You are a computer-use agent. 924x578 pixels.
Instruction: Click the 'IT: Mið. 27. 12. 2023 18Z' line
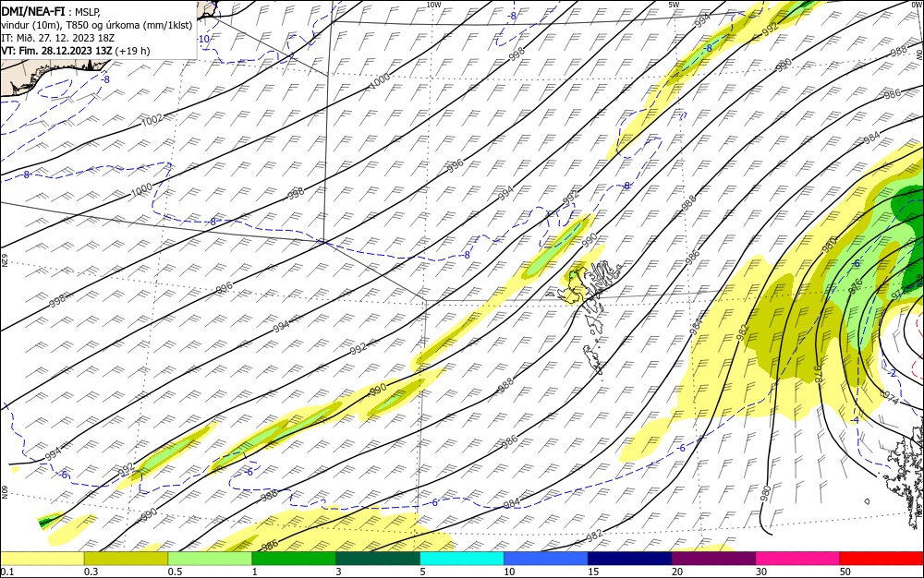click(57, 38)
